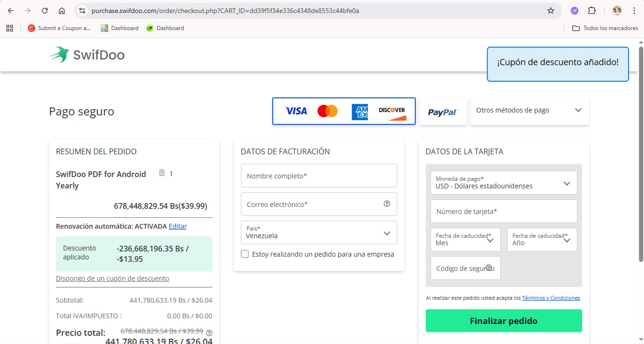Open the Chrome three-dot menu
644x344 pixels.
pyautogui.click(x=634, y=11)
